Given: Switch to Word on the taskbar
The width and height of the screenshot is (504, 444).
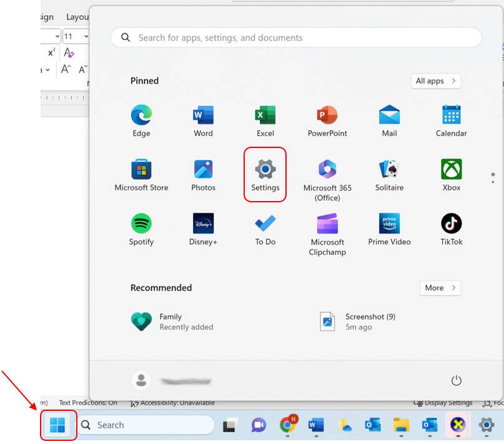Looking at the screenshot, I should tap(316, 425).
